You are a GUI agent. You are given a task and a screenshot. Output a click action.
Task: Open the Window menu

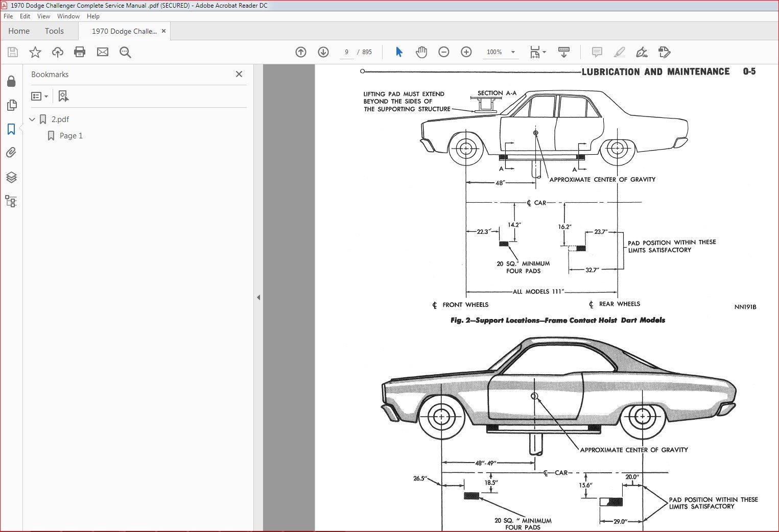pyautogui.click(x=68, y=16)
